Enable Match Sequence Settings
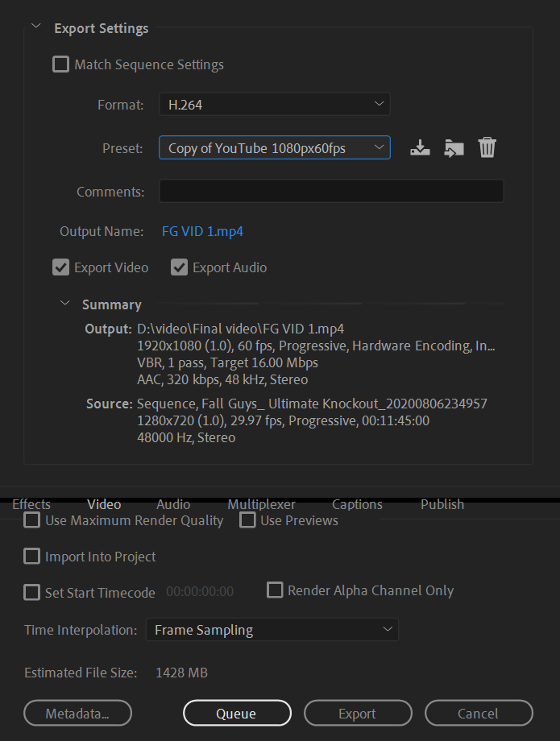 pos(60,64)
